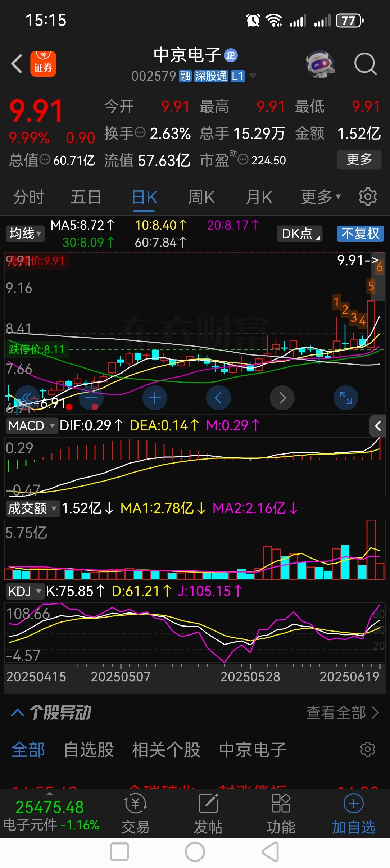The width and height of the screenshot is (390, 868).
Task: Open the robot assistant avatar
Action: (x=320, y=64)
